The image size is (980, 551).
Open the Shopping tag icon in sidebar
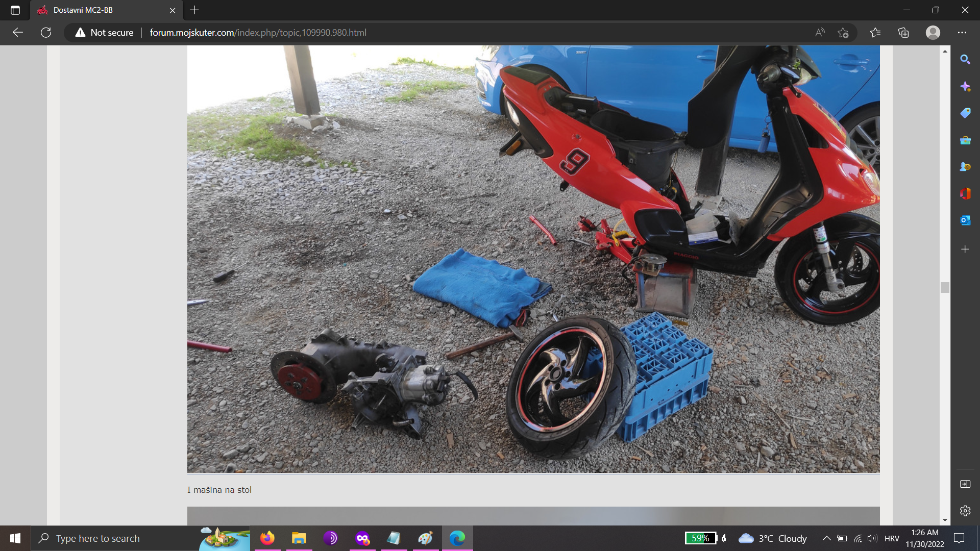(965, 113)
